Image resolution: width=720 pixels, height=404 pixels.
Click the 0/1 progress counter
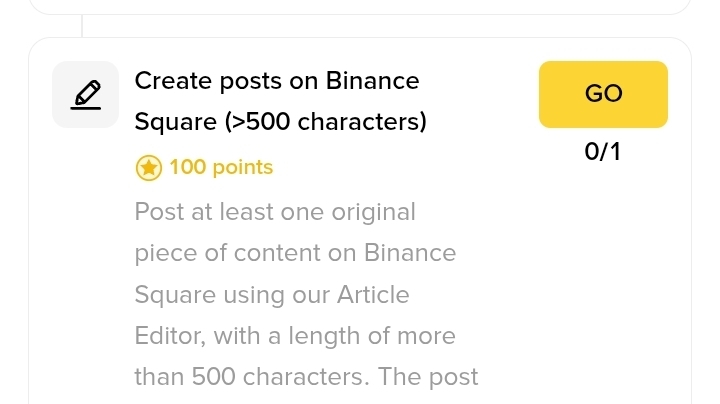[x=602, y=152]
